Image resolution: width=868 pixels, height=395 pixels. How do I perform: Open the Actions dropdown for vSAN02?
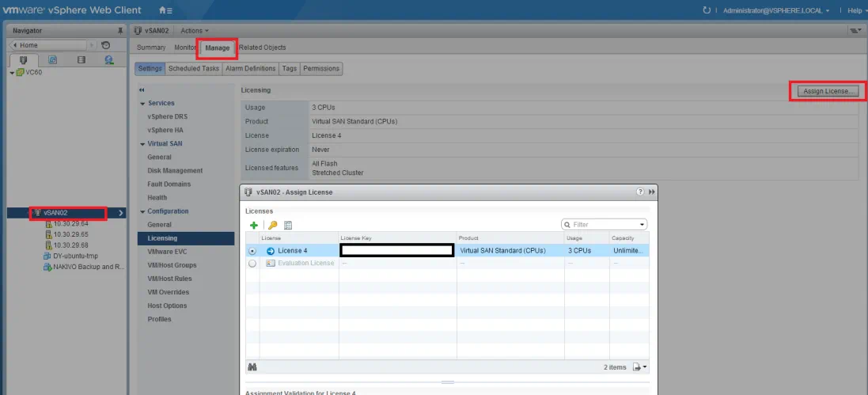click(x=195, y=30)
